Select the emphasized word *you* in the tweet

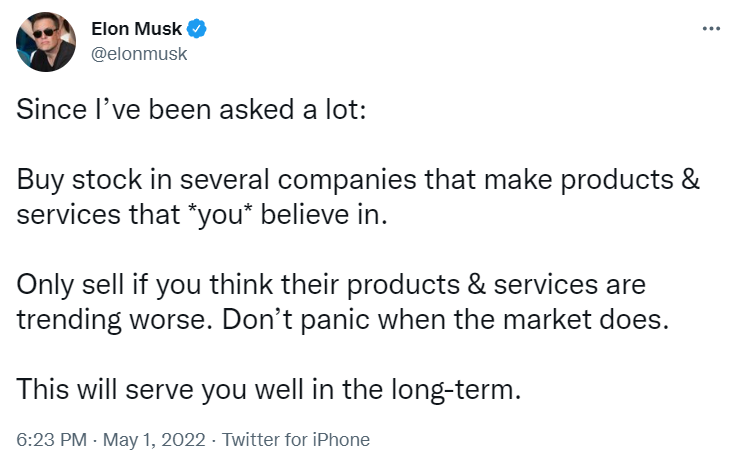coord(220,215)
